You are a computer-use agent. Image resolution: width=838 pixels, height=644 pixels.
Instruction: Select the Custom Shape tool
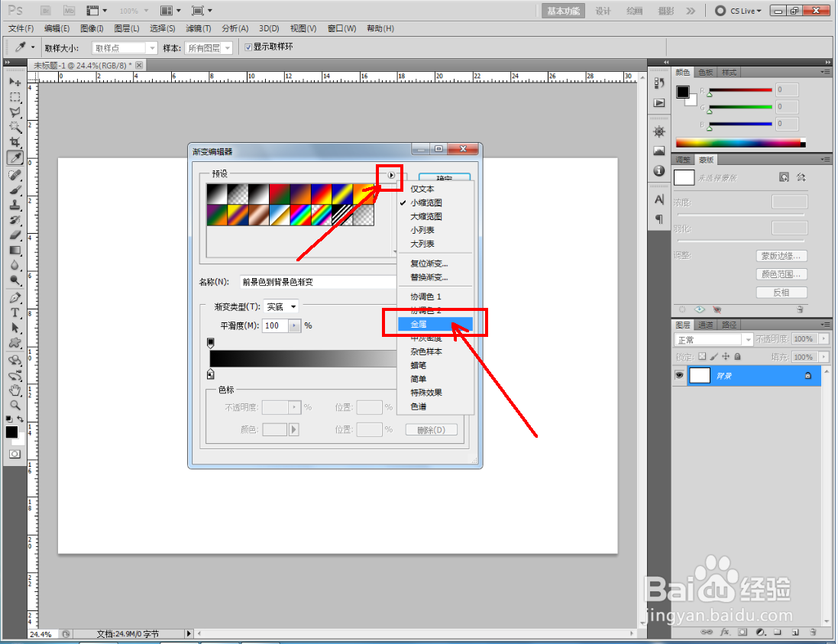coord(15,342)
